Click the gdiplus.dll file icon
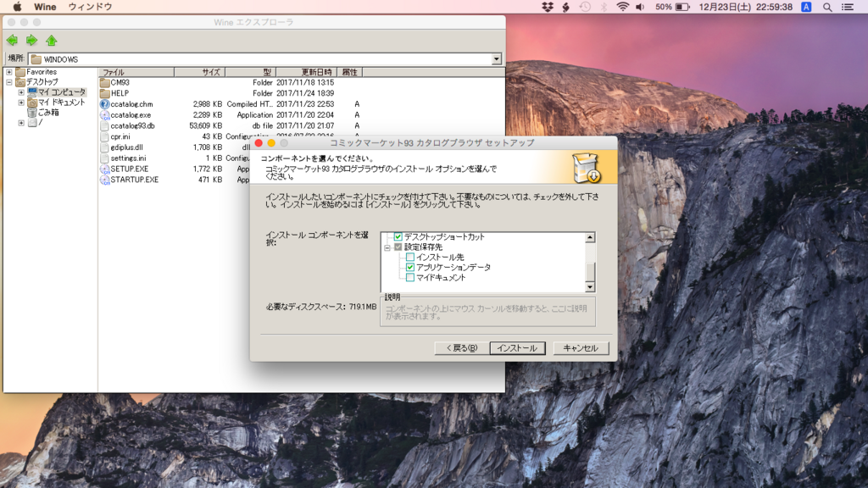This screenshot has width=868, height=488. 104,147
